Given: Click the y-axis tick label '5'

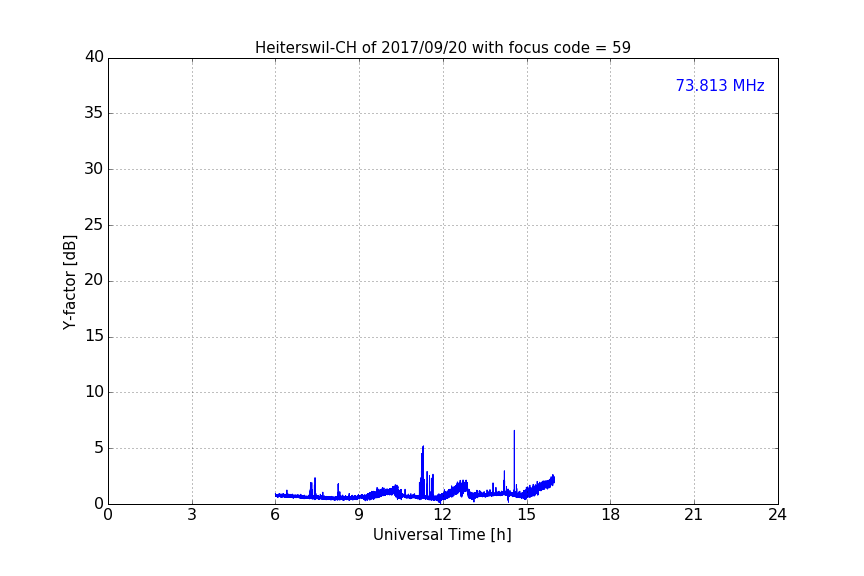Looking at the screenshot, I should point(99,448).
